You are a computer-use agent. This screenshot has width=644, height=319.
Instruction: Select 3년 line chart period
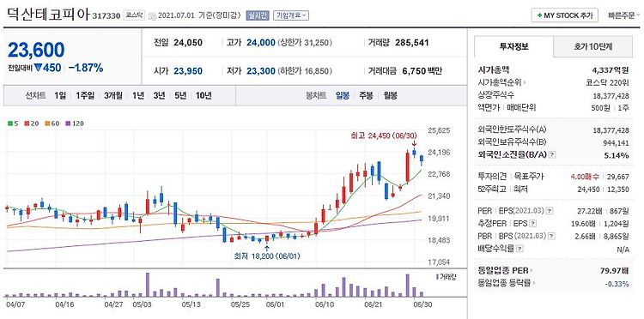point(159,95)
